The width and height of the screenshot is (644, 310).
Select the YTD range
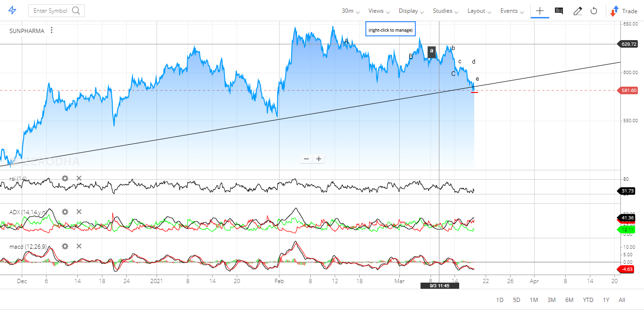(588, 300)
